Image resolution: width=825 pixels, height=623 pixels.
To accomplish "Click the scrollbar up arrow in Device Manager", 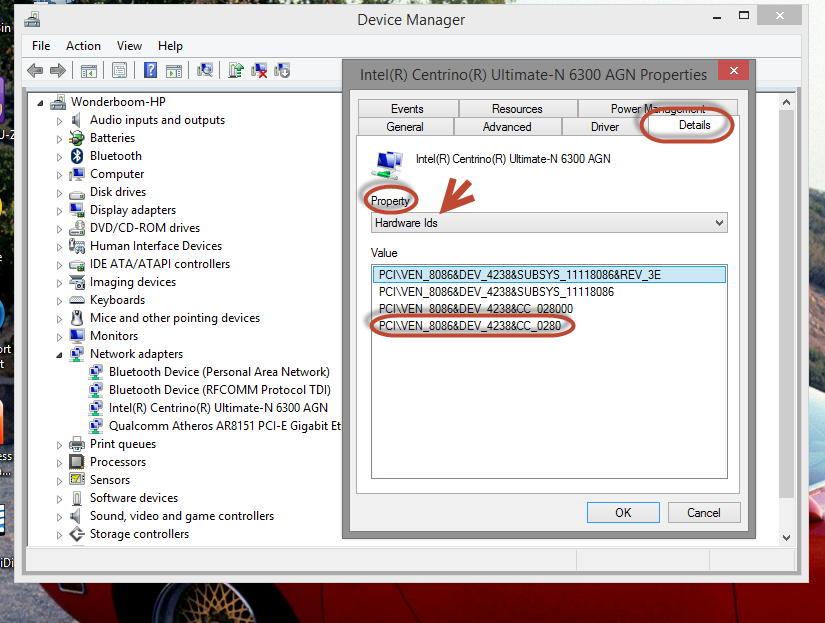I will pyautogui.click(x=786, y=102).
